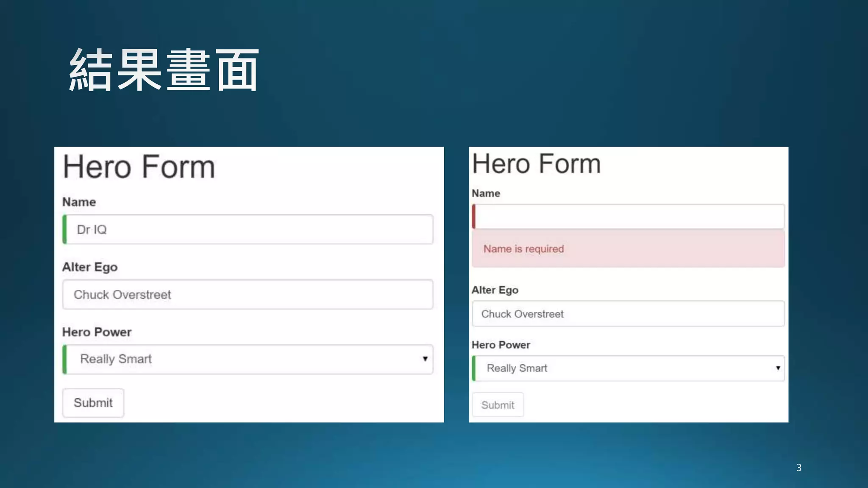This screenshot has height=488, width=868.
Task: Click the dropdown arrow in right Hero Power
Action: click(x=778, y=368)
